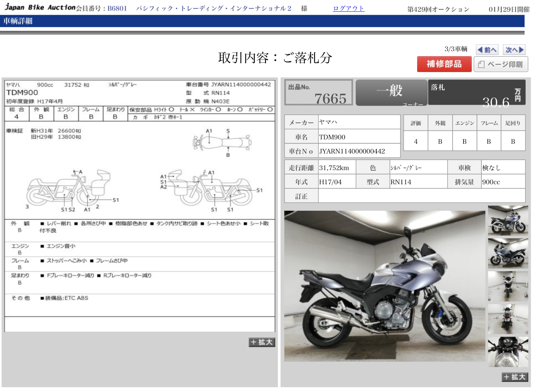Click the chassis number JYARN114000000442 cell
The width and height of the screenshot is (535, 392).
point(359,151)
